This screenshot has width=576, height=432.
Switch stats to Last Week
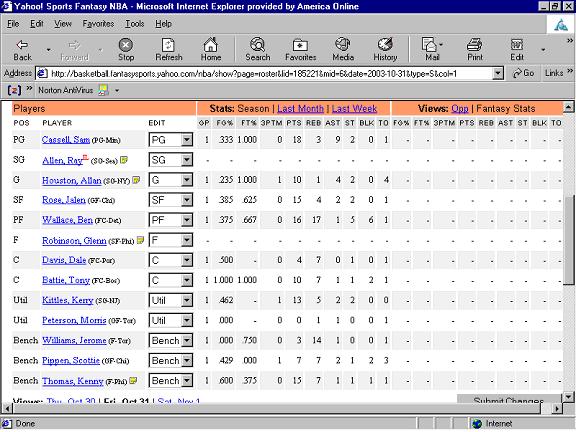(x=354, y=109)
